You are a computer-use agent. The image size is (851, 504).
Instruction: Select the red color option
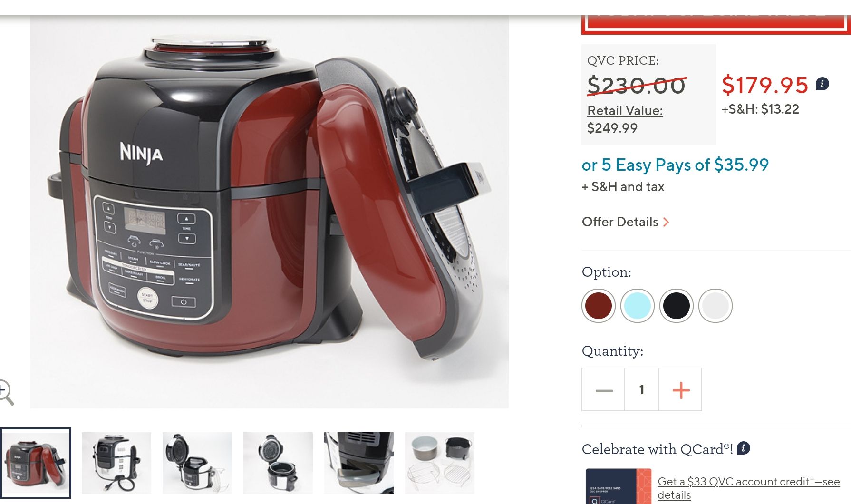click(x=599, y=306)
